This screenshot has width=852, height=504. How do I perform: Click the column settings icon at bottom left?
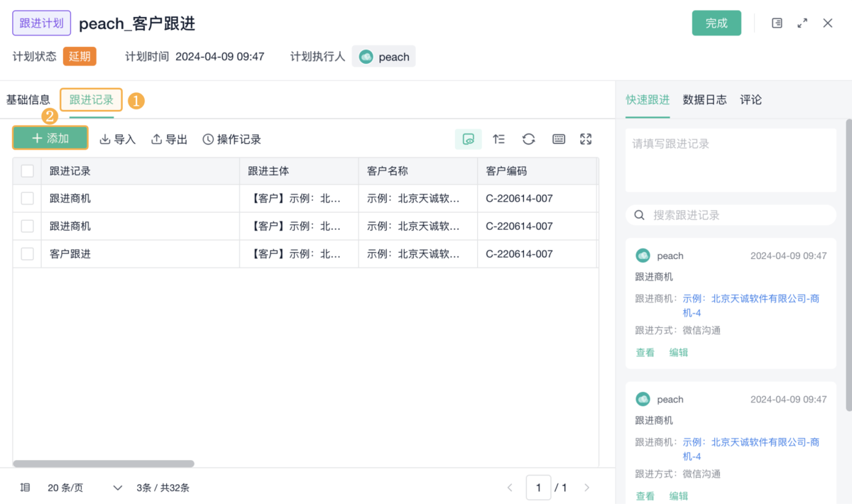pyautogui.click(x=26, y=488)
